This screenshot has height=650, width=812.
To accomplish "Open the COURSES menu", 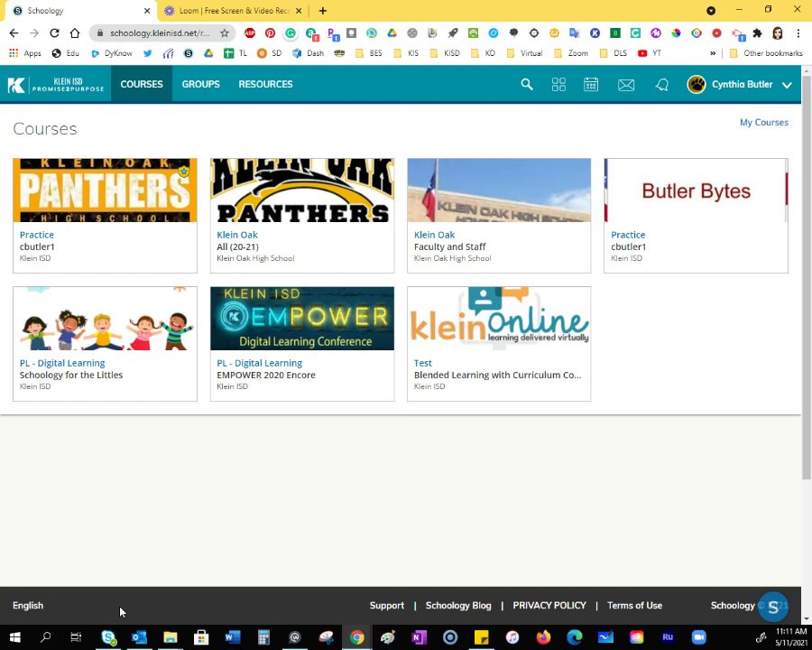I will pyautogui.click(x=142, y=84).
